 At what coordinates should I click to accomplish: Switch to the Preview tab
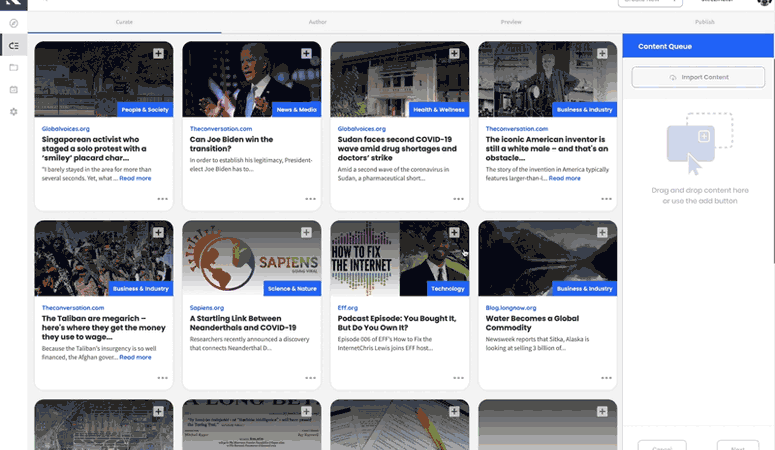pos(511,22)
